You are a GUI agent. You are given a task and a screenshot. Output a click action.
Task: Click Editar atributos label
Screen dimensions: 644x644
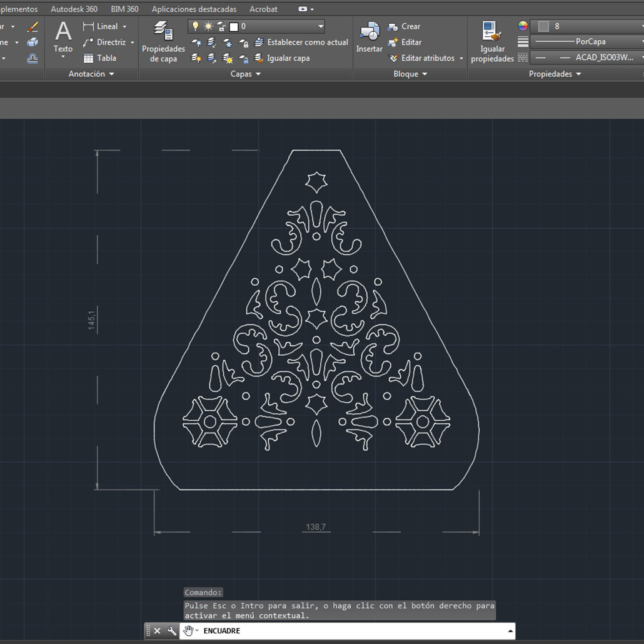(x=428, y=58)
